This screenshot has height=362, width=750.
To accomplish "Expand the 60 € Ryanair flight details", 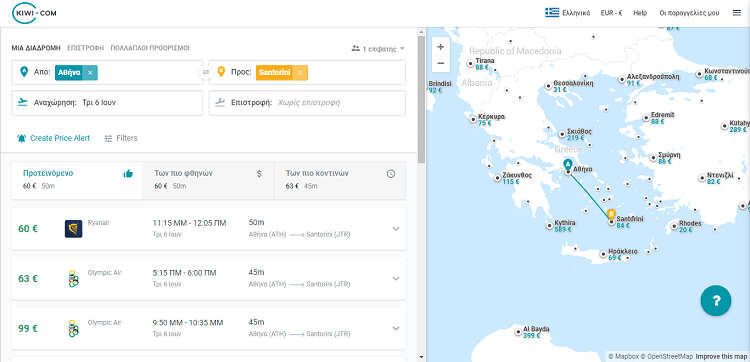I will (x=396, y=229).
